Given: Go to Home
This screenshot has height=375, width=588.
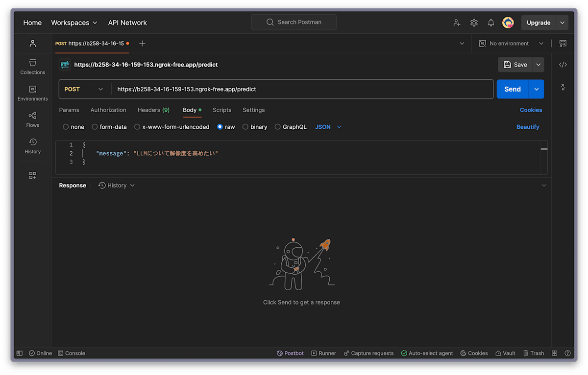Looking at the screenshot, I should tap(32, 23).
